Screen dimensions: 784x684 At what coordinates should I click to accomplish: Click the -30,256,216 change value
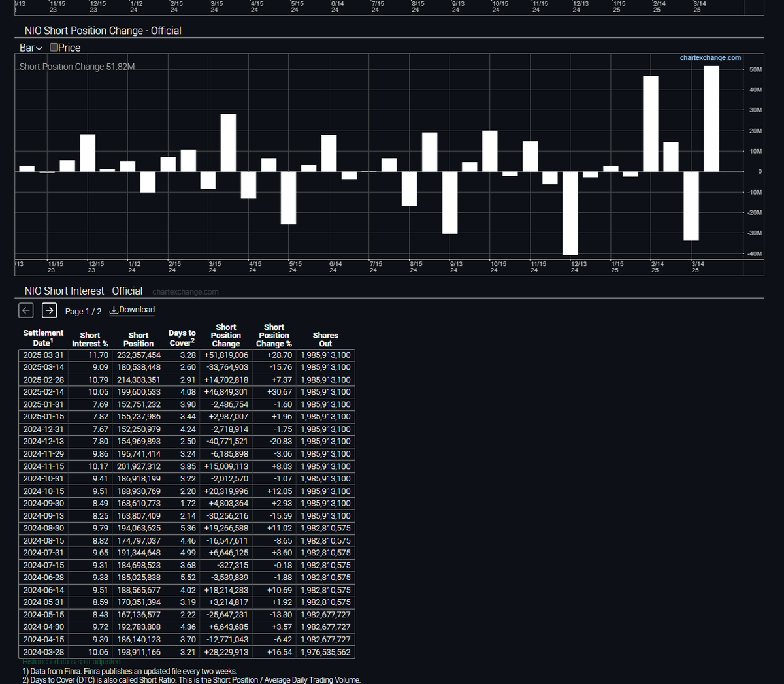click(227, 515)
